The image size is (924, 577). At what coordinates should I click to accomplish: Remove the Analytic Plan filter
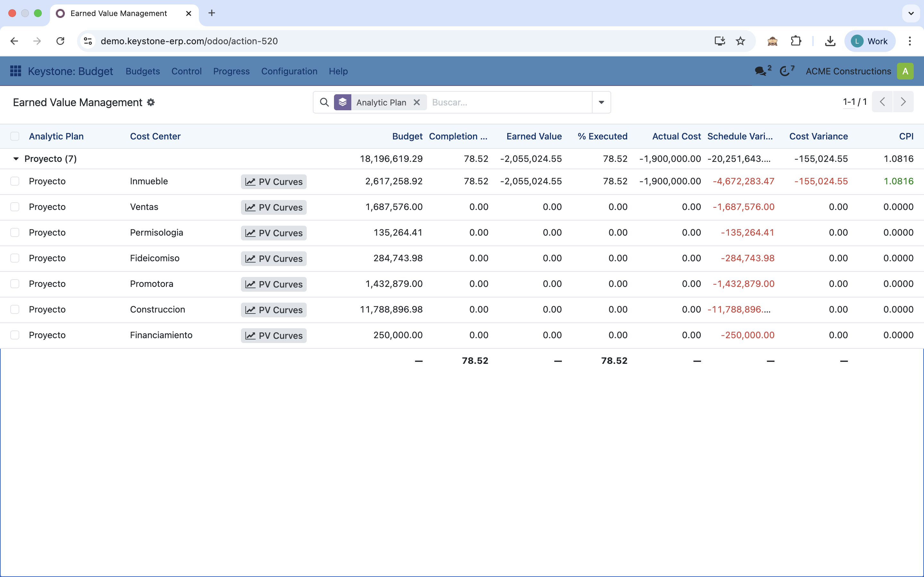pyautogui.click(x=416, y=102)
